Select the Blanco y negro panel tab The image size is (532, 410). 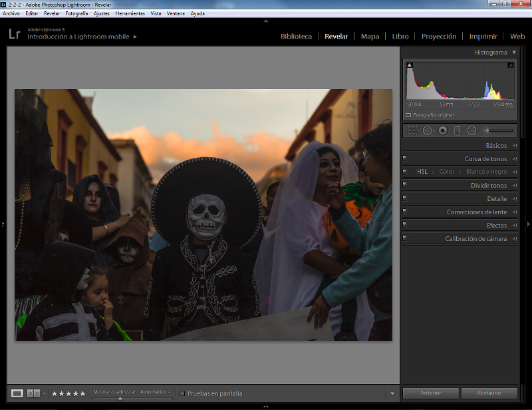[x=487, y=172]
